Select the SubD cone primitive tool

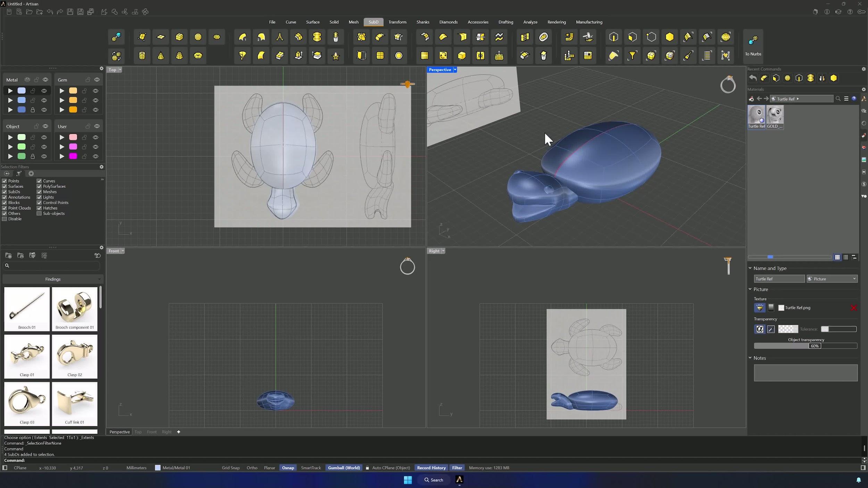coord(161,56)
